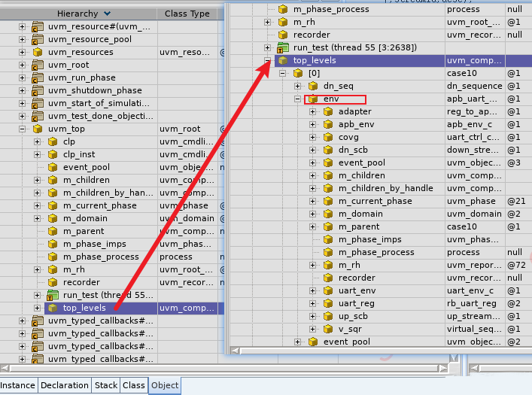Image resolution: width=532 pixels, height=395 pixels.
Task: Open the Hierarchy column dropdown arrow
Action: [x=107, y=14]
